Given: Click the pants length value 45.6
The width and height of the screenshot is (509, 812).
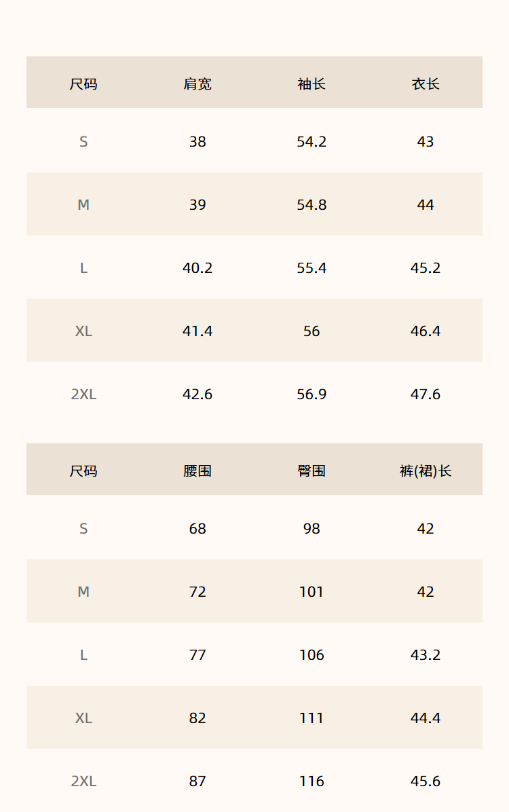Looking at the screenshot, I should 426,781.
